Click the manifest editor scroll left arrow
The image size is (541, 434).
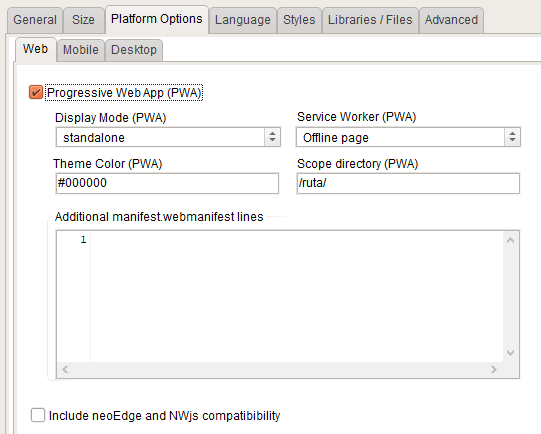click(x=65, y=369)
